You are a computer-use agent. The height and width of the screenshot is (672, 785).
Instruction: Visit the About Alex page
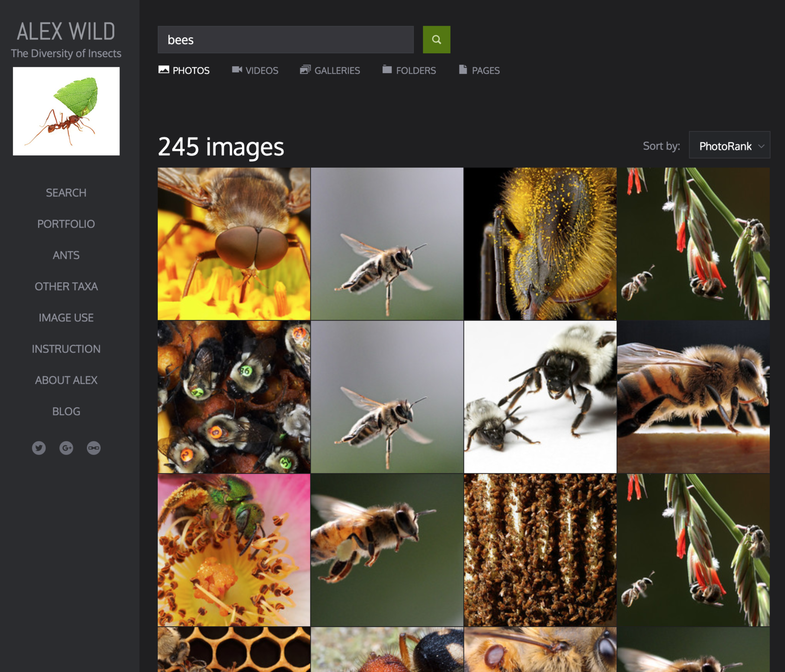coord(66,380)
